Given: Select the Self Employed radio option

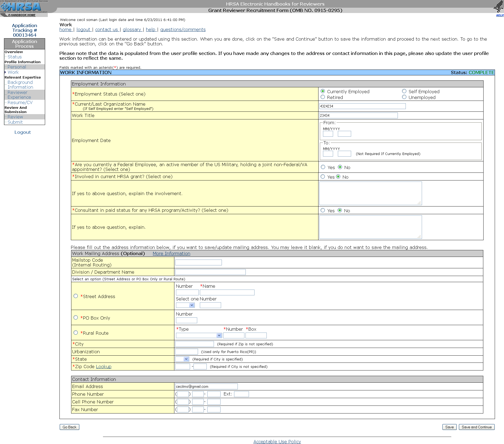Looking at the screenshot, I should click(x=404, y=91).
